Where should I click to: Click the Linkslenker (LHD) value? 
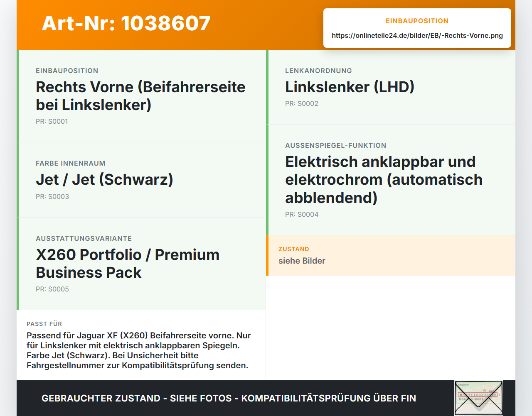350,87
